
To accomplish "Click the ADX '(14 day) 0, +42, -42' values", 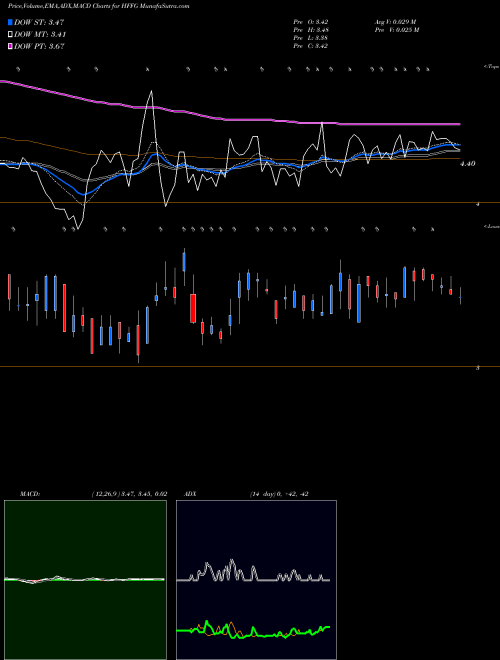I will [x=279, y=494].
